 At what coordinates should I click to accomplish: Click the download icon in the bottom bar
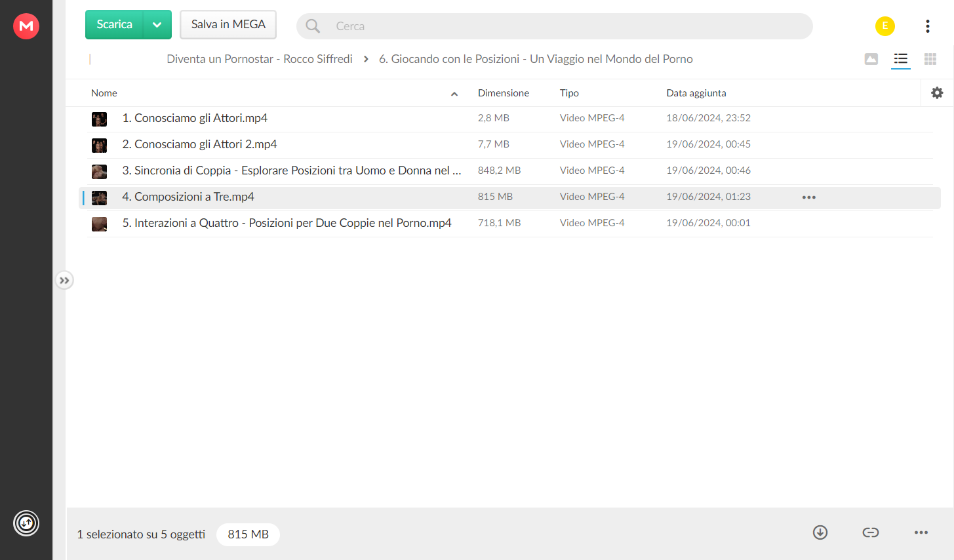[x=820, y=532]
